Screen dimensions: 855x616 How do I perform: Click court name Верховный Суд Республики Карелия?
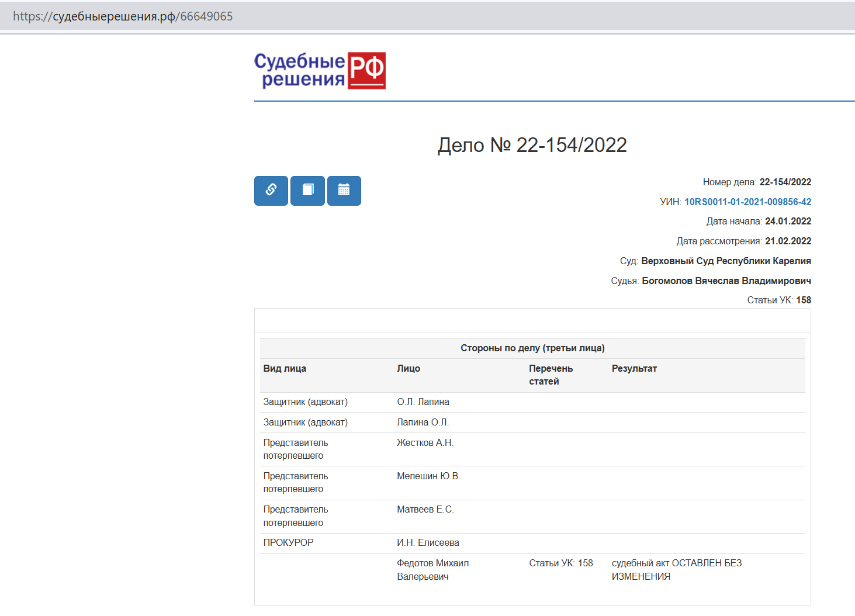pyautogui.click(x=726, y=261)
